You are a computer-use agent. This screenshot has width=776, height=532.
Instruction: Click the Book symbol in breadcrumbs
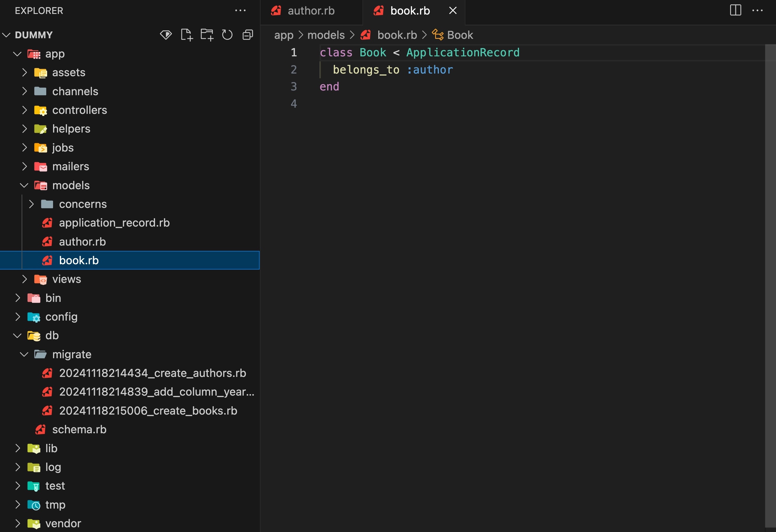(459, 35)
